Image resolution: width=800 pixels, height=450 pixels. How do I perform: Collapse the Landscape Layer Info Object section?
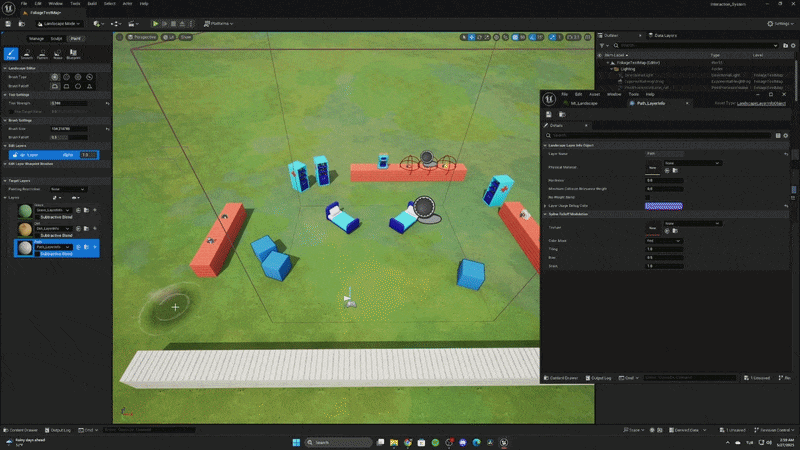point(545,145)
